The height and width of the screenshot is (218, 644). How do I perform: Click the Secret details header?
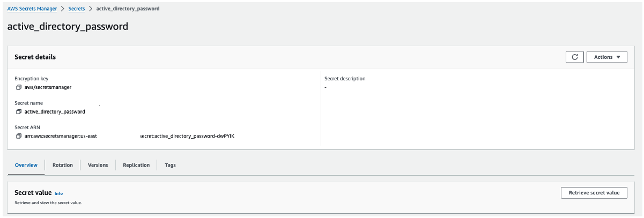35,57
